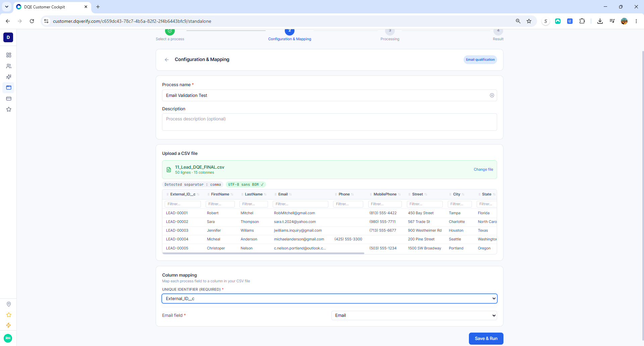644x346 pixels.
Task: Click the Email column filter input
Action: click(301, 204)
